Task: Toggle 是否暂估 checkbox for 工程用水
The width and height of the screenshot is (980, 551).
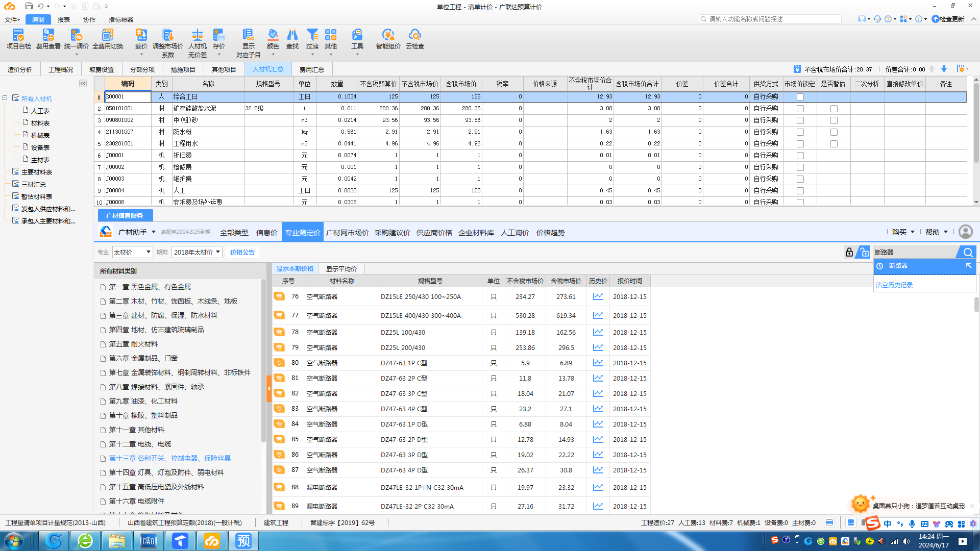Action: tap(834, 144)
